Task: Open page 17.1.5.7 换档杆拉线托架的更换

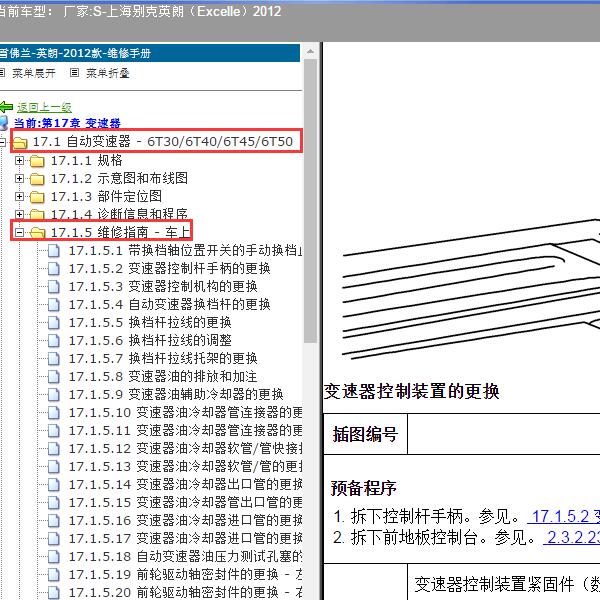Action: click(163, 359)
